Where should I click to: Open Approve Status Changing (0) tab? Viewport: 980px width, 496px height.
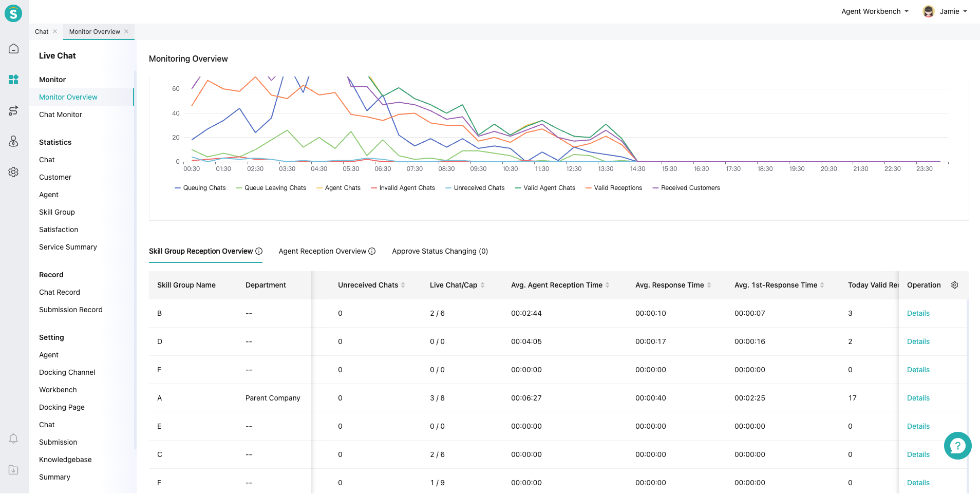pyautogui.click(x=440, y=251)
